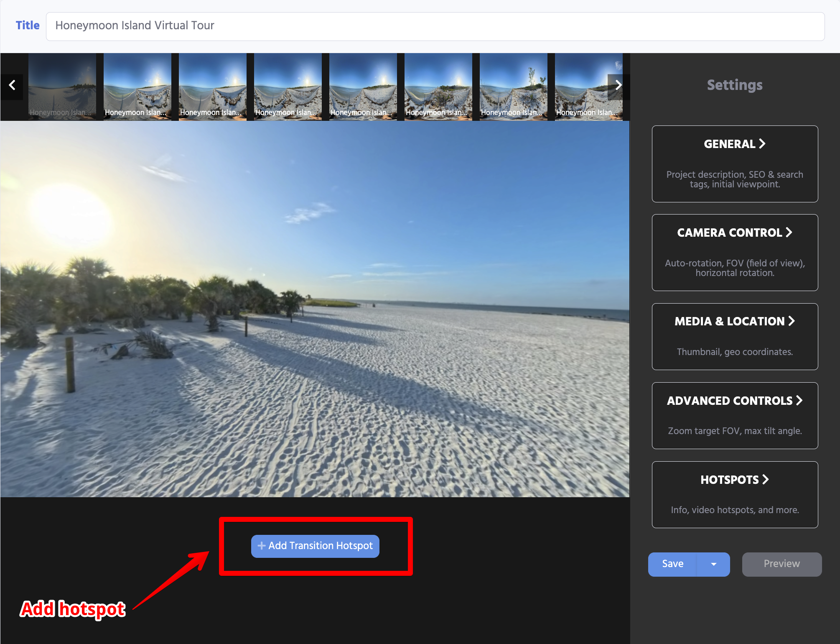This screenshot has height=644, width=840.
Task: Open the Save options dropdown arrow
Action: click(x=713, y=564)
